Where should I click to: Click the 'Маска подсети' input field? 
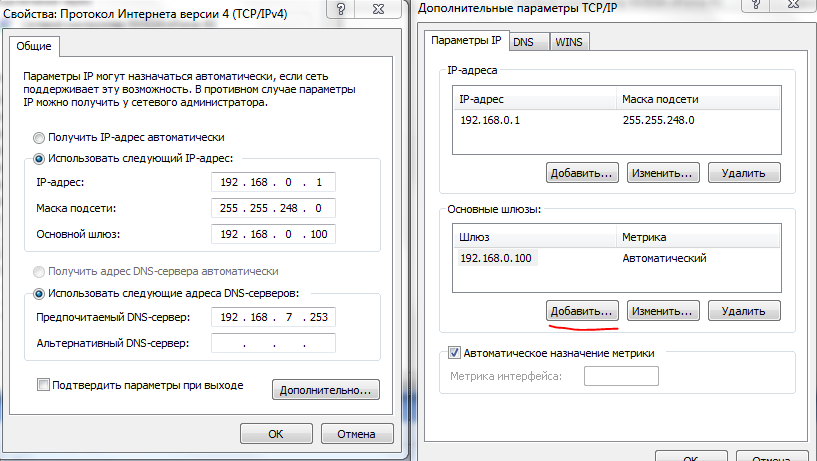tap(273, 209)
